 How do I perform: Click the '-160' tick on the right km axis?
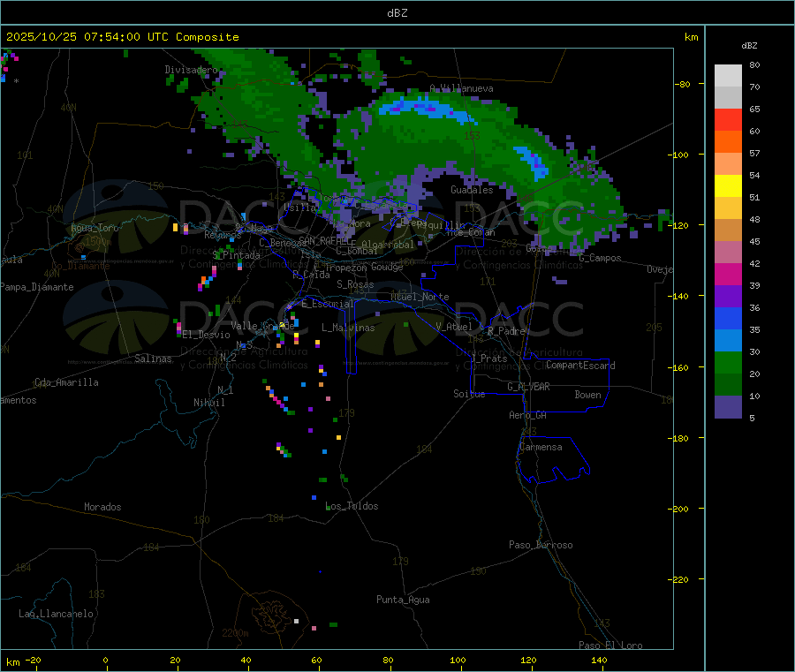(x=678, y=367)
